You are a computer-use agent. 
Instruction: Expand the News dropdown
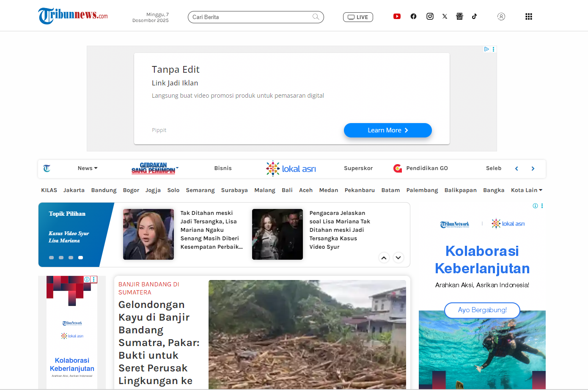click(87, 168)
